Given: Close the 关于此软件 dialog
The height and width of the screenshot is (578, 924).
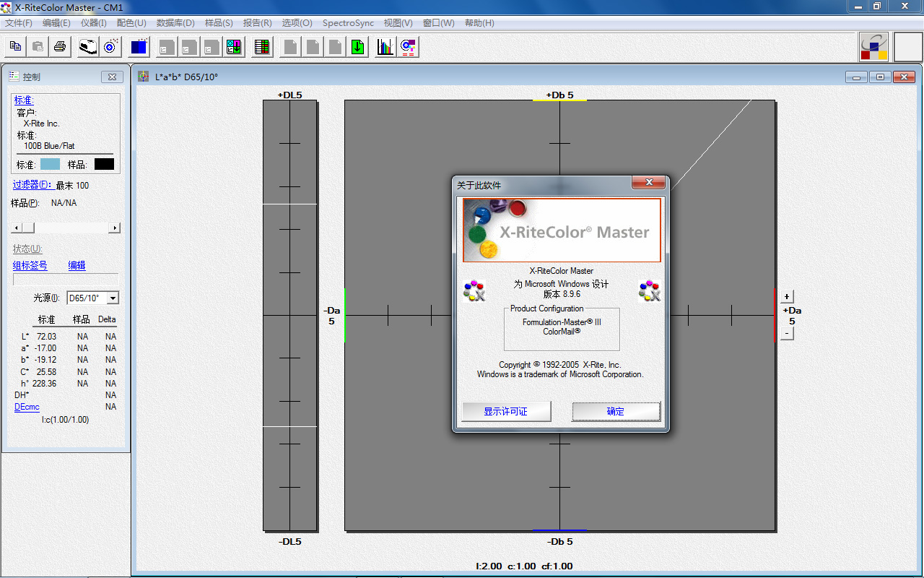Looking at the screenshot, I should (x=648, y=182).
